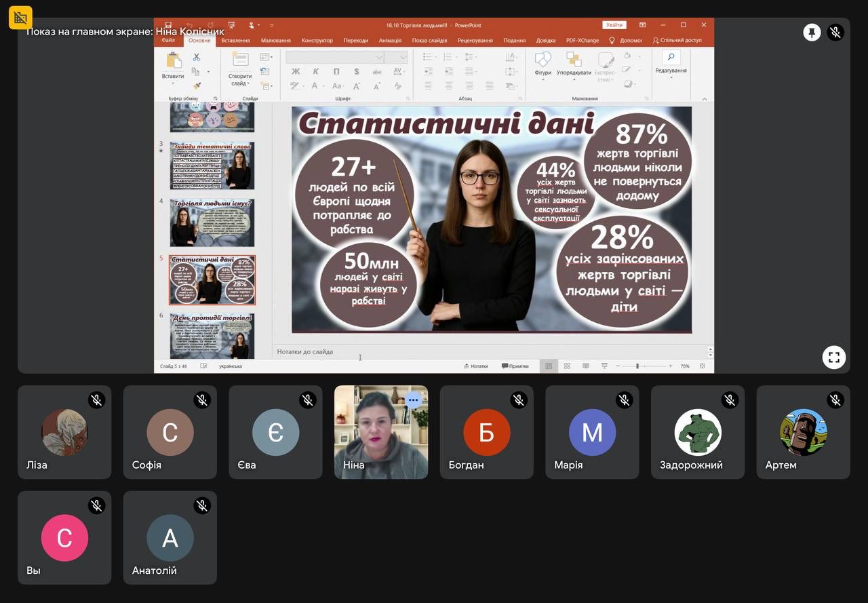This screenshot has width=868, height=603.
Task: Click the zoom out minus button
Action: pyautogui.click(x=618, y=366)
